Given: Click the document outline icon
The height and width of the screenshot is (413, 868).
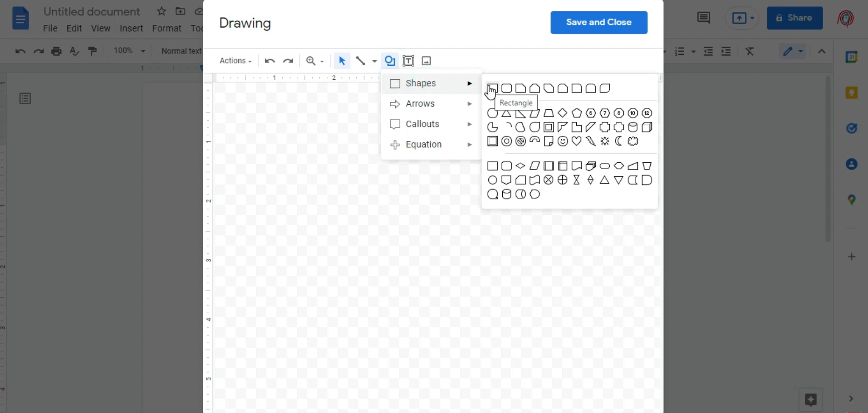Looking at the screenshot, I should pos(25,98).
